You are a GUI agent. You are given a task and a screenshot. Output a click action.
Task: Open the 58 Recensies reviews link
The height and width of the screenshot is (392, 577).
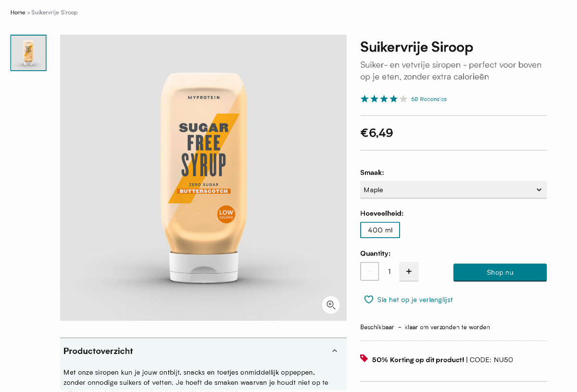click(x=429, y=99)
